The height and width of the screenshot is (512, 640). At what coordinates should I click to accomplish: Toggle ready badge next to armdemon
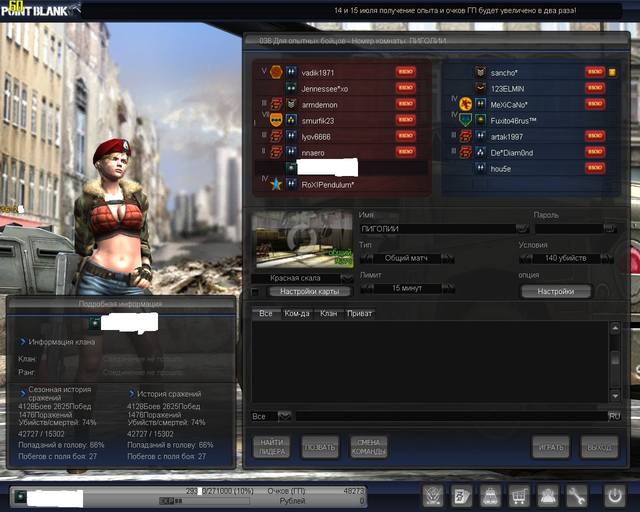pos(405,104)
